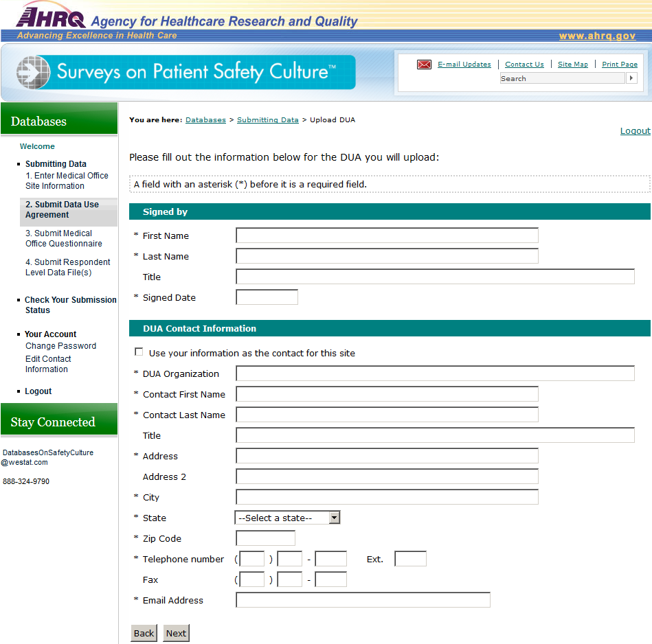This screenshot has width=652, height=644.
Task: Click the Telephone last four digits box
Action: [330, 559]
